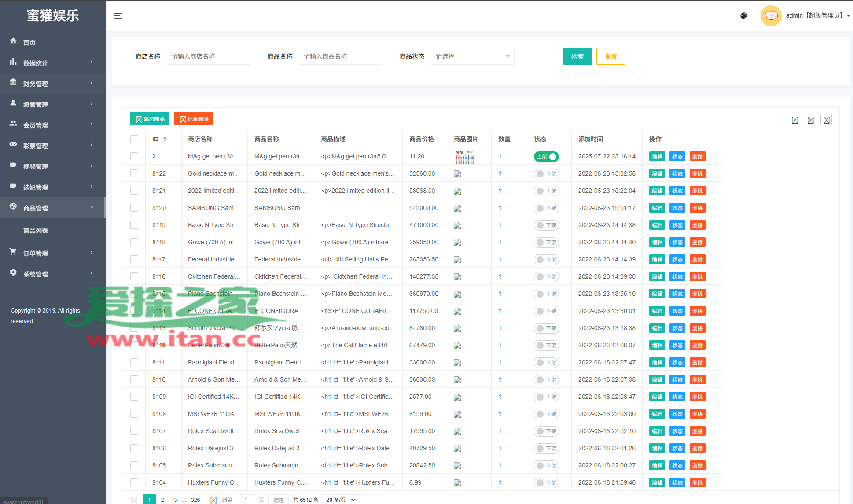This screenshot has width=853, height=504.
Task: Toggle the 上架 switch for product ID 2
Action: click(546, 157)
